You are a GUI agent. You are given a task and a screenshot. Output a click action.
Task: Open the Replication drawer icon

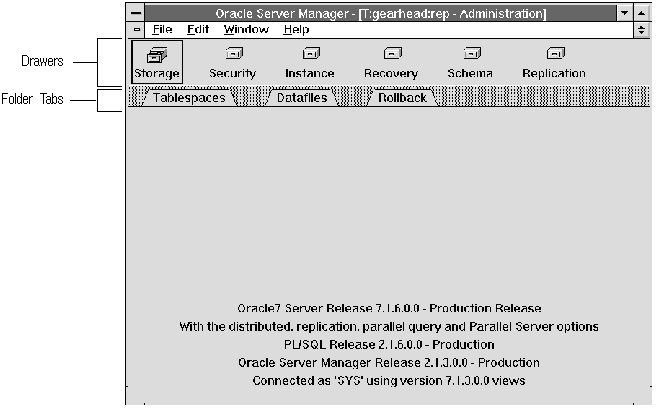tap(554, 63)
